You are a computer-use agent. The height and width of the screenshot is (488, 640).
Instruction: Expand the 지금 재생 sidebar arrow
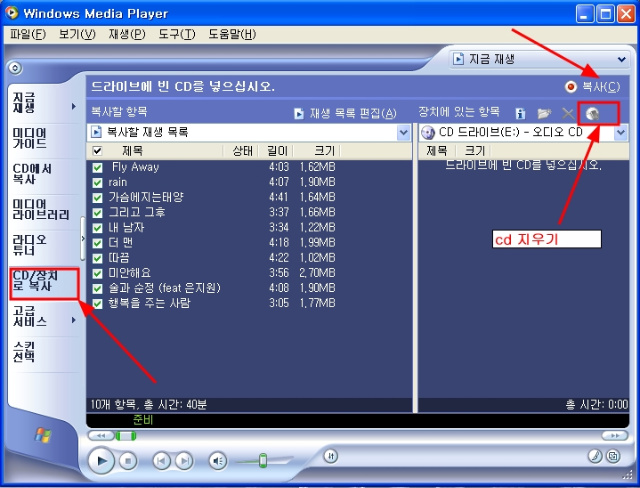pos(73,106)
